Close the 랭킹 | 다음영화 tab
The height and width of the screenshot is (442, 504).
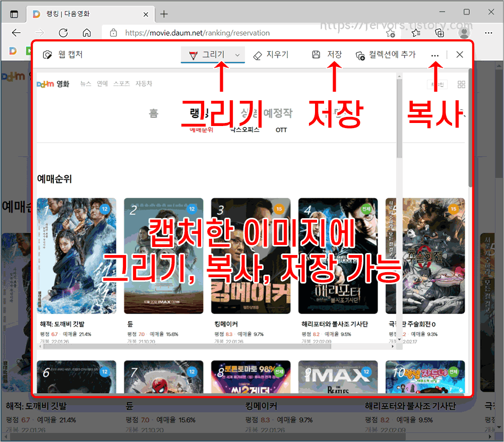coord(146,15)
